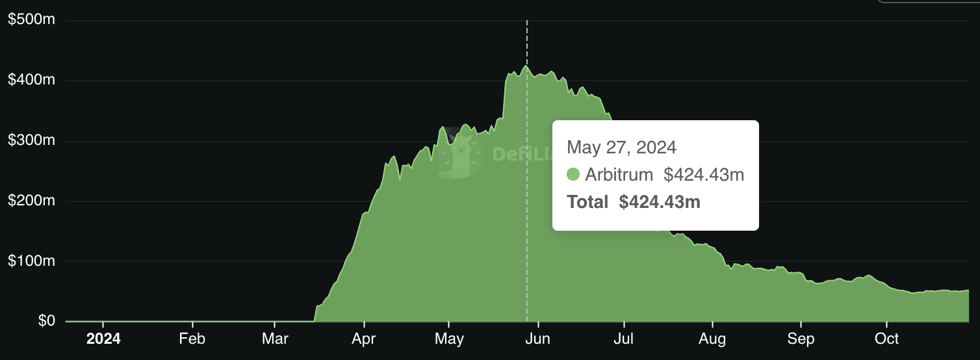Screen dimensions: 980x360
Task: Click the Sep x-axis label
Action: click(x=801, y=339)
